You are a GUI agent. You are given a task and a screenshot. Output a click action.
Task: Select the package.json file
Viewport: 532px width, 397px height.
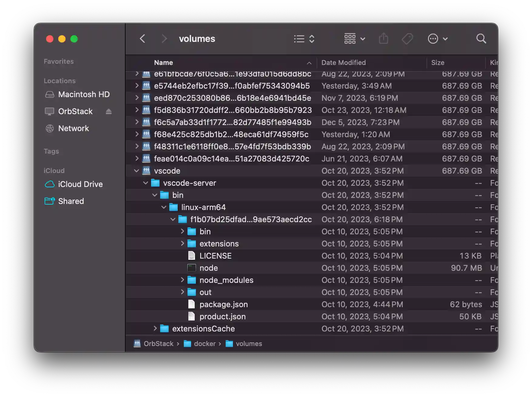[223, 304]
